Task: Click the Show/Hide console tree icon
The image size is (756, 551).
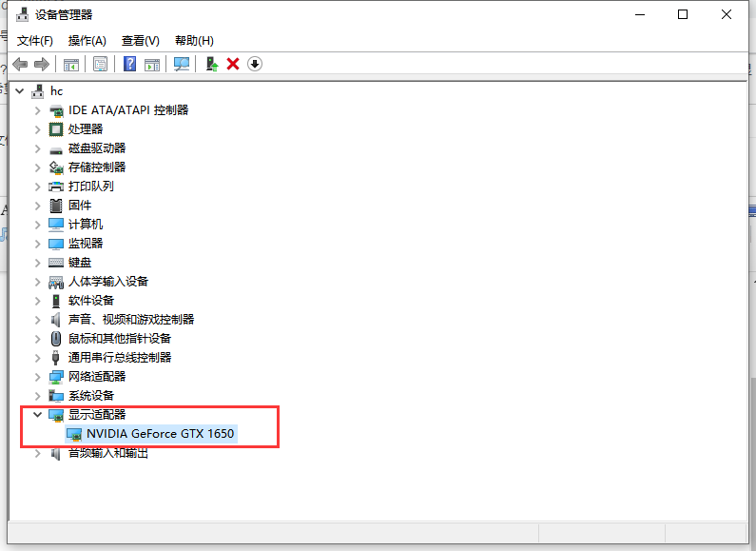Action: (70, 64)
